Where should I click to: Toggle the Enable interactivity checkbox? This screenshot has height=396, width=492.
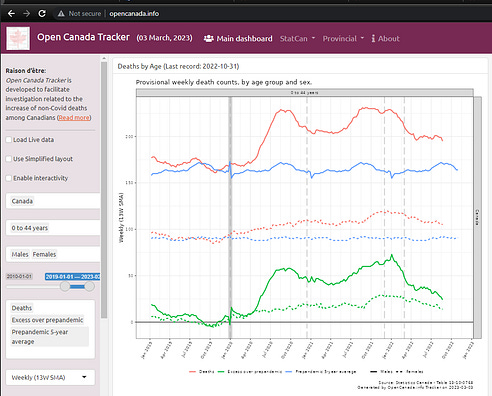click(9, 178)
